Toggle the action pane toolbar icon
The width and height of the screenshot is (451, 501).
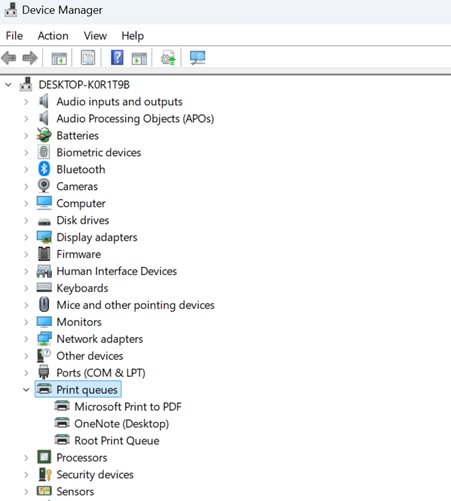pos(139,58)
